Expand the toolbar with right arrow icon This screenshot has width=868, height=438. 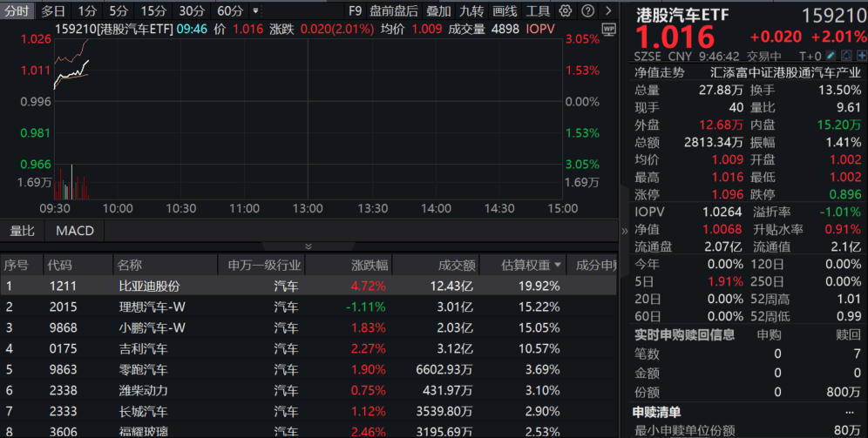608,10
